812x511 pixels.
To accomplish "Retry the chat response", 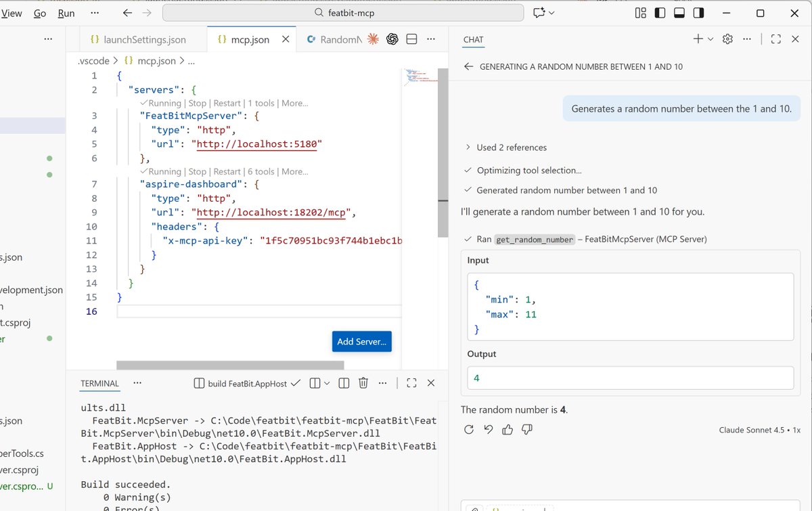I will click(x=469, y=430).
